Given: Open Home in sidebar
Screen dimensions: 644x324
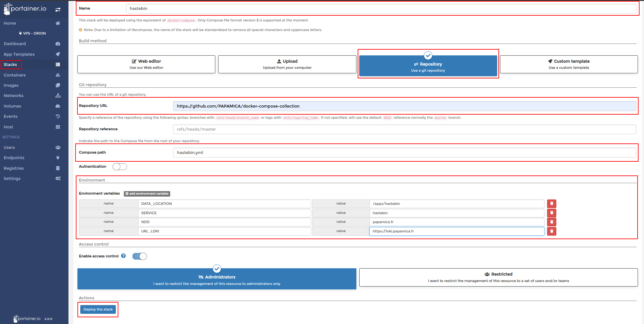Looking at the screenshot, I should point(10,23).
